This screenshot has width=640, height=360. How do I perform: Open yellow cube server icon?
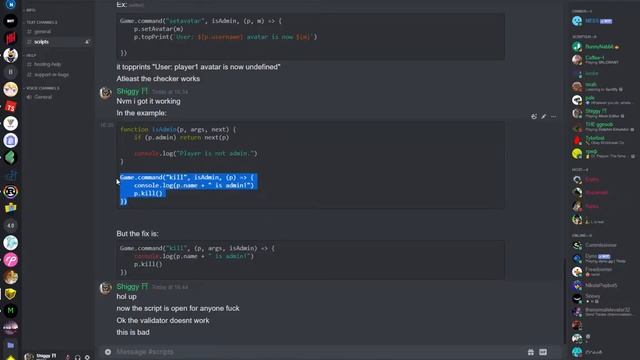click(x=11, y=294)
